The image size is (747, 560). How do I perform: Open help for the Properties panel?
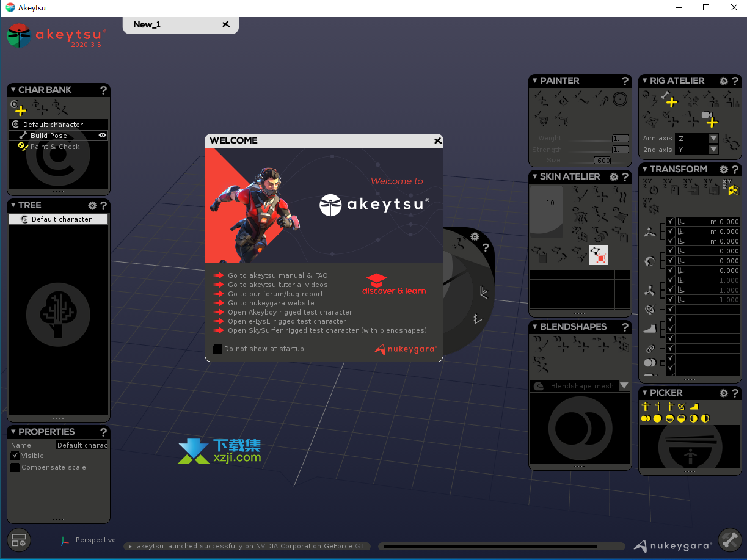click(103, 432)
